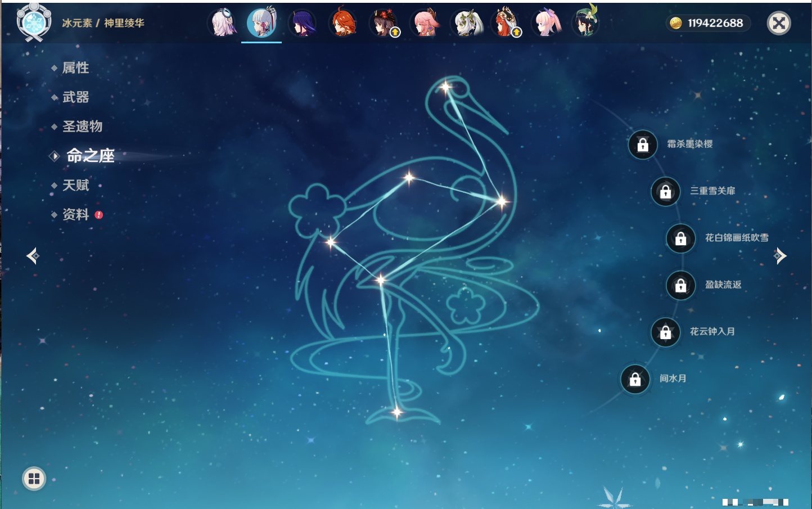Open the 属性 attributes tab
The image size is (812, 509).
[75, 68]
